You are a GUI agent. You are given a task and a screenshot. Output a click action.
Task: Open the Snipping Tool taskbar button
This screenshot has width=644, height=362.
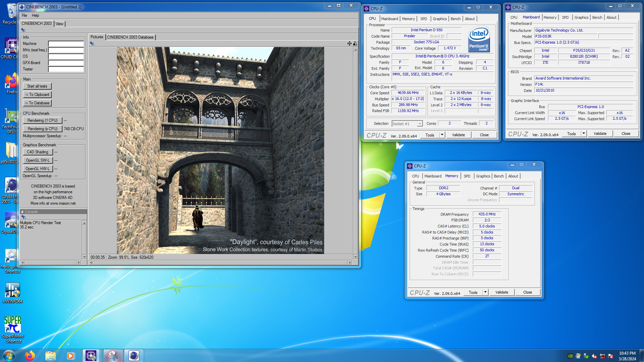(x=113, y=356)
